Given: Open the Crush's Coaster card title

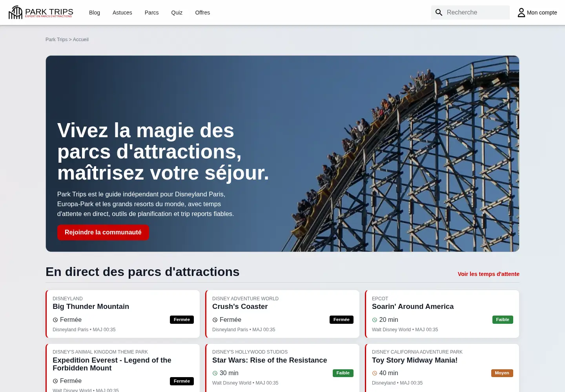Looking at the screenshot, I should coord(240,307).
